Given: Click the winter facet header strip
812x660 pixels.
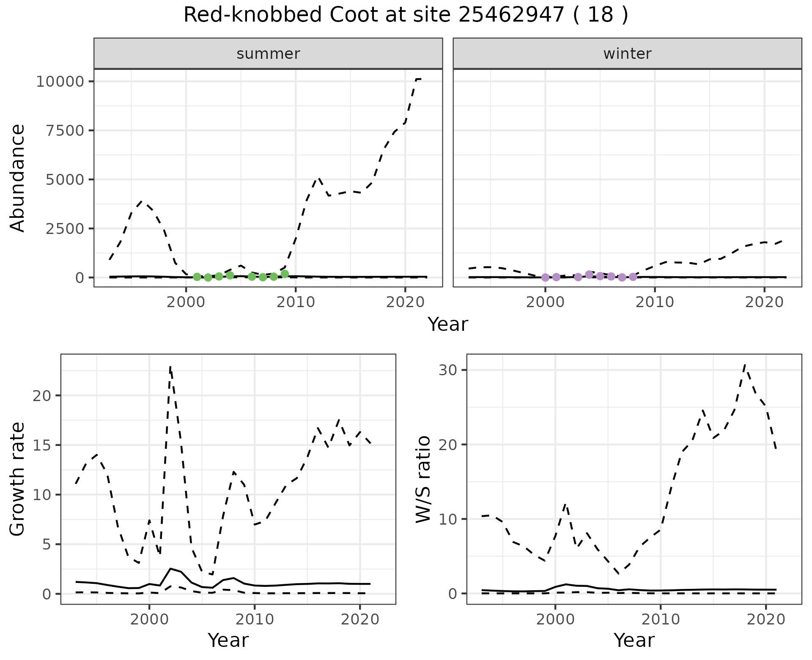Looking at the screenshot, I should point(627,54).
